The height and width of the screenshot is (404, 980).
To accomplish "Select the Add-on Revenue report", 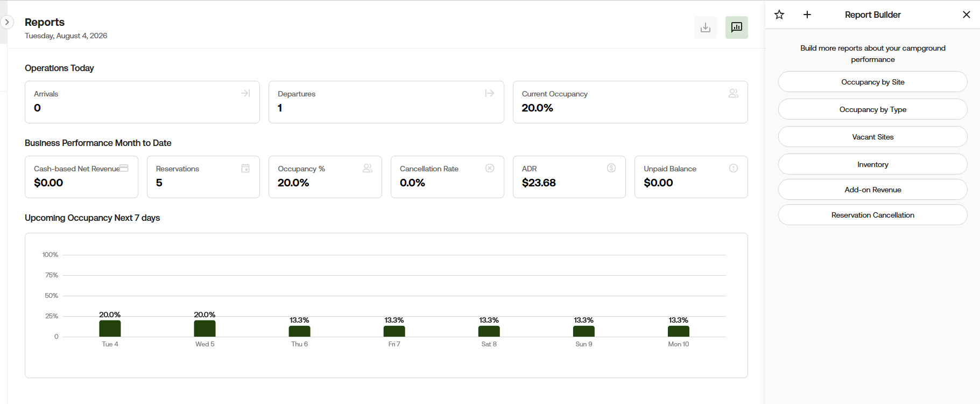I will [x=872, y=190].
